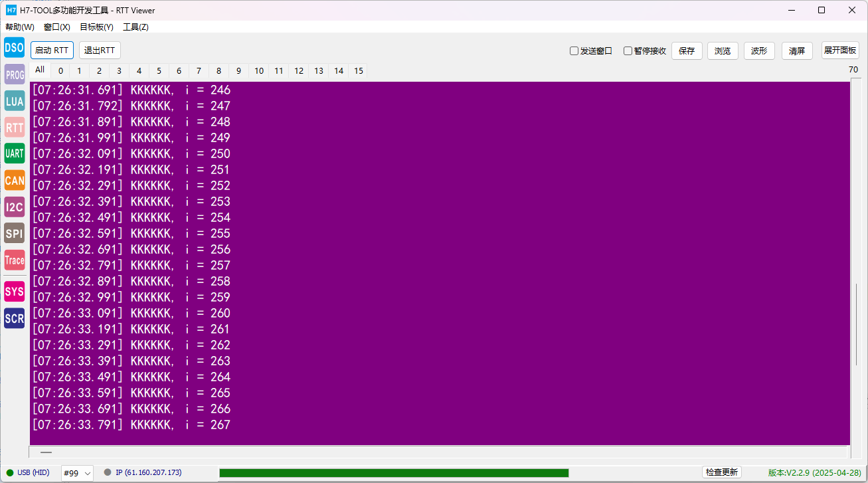Image resolution: width=868 pixels, height=483 pixels.
Task: Click the H7 application logo icon
Action: 11,10
